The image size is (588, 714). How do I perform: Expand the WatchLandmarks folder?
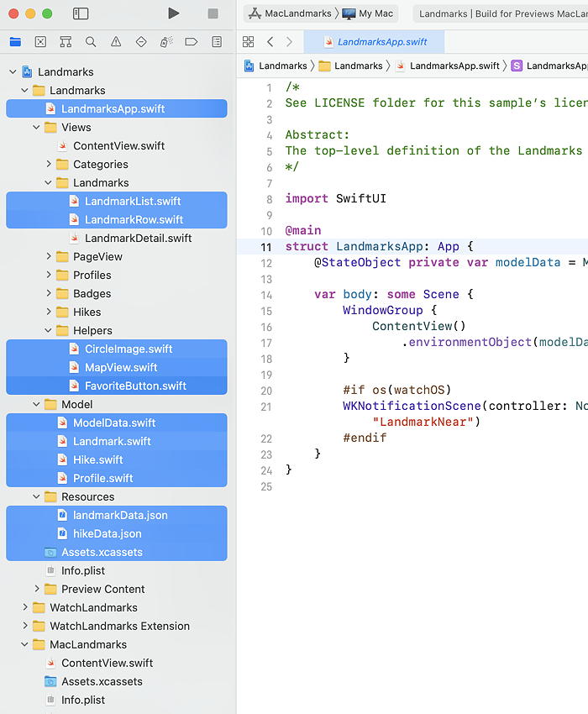[24, 607]
